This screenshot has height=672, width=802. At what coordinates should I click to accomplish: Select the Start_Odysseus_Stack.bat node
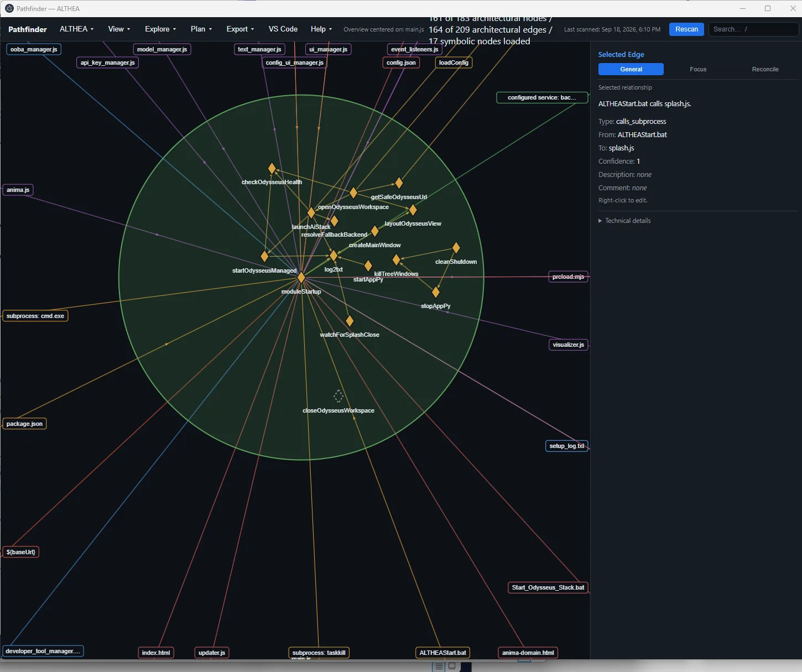(548, 587)
